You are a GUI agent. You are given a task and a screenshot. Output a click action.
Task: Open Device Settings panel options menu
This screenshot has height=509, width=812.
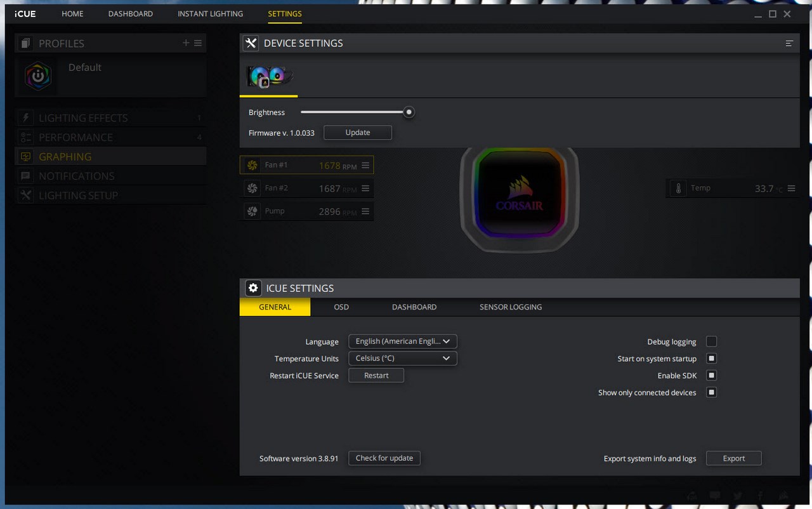coord(789,43)
